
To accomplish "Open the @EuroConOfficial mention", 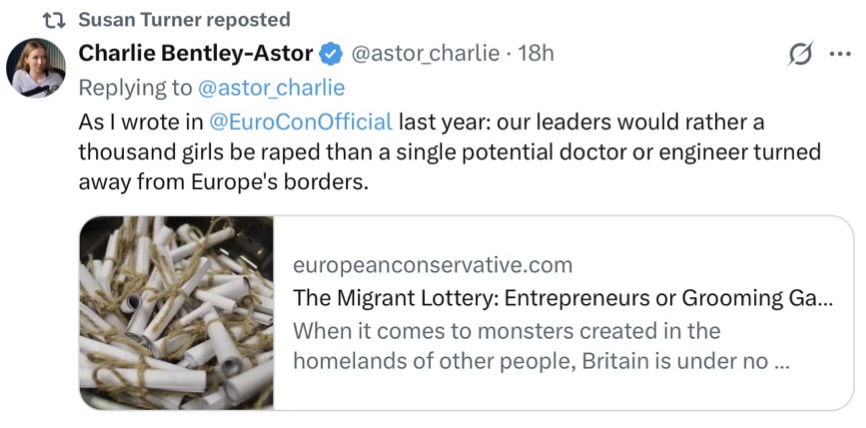I will (300, 123).
